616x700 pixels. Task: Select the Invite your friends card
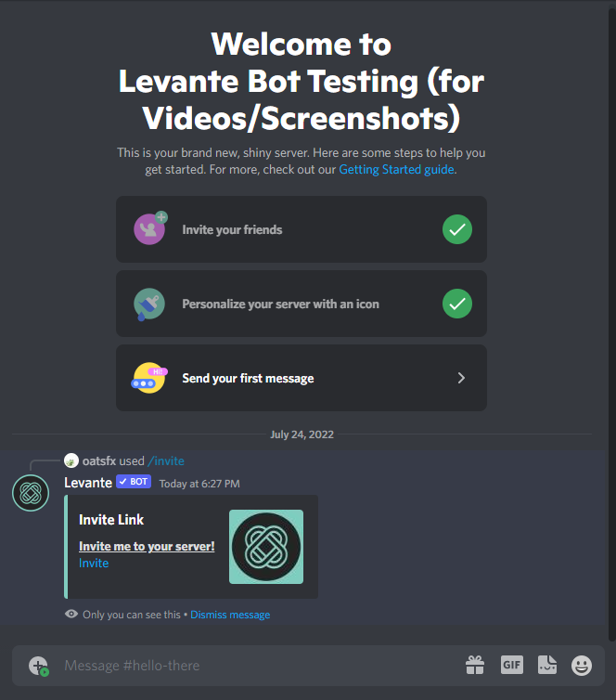pyautogui.click(x=302, y=229)
